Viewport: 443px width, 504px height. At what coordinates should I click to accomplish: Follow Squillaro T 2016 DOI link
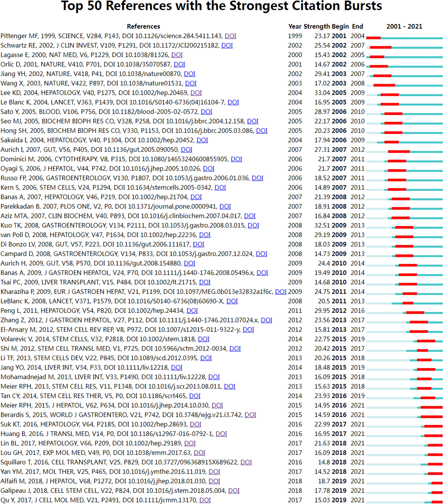coord(246,462)
